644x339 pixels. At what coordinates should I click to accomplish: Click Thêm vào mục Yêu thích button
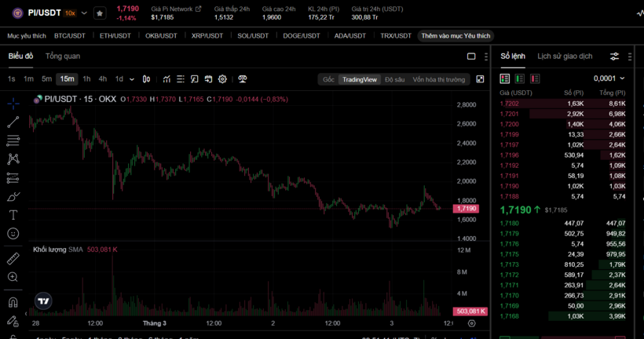(x=456, y=36)
